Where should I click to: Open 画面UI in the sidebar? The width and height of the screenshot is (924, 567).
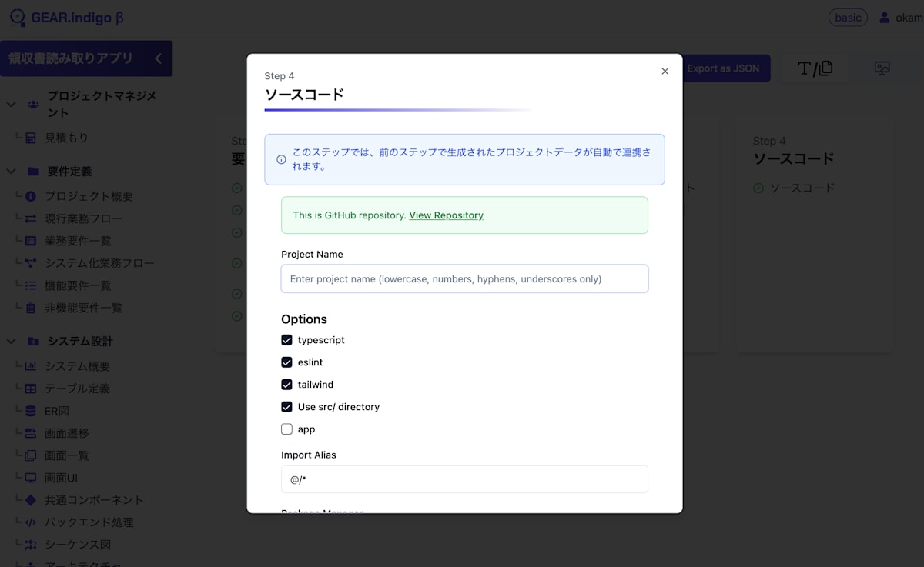coord(62,478)
